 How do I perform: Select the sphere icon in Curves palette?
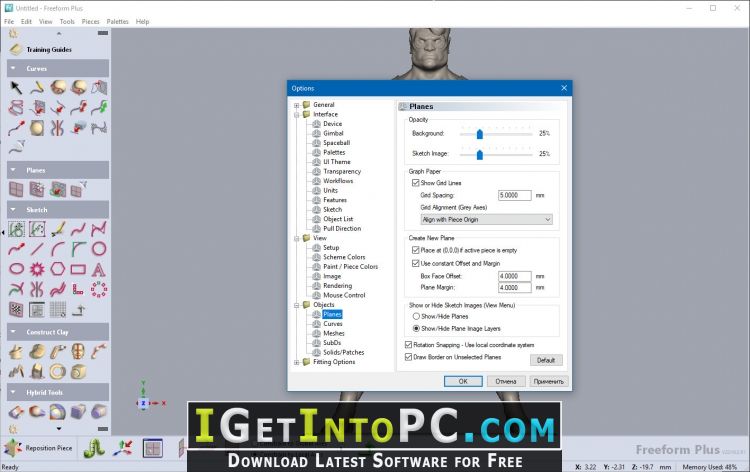37,128
